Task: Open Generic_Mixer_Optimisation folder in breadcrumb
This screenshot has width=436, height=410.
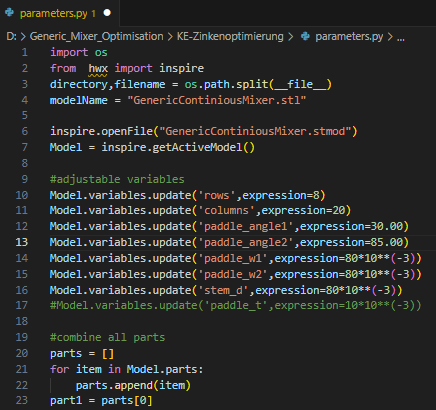Action: pyautogui.click(x=96, y=36)
